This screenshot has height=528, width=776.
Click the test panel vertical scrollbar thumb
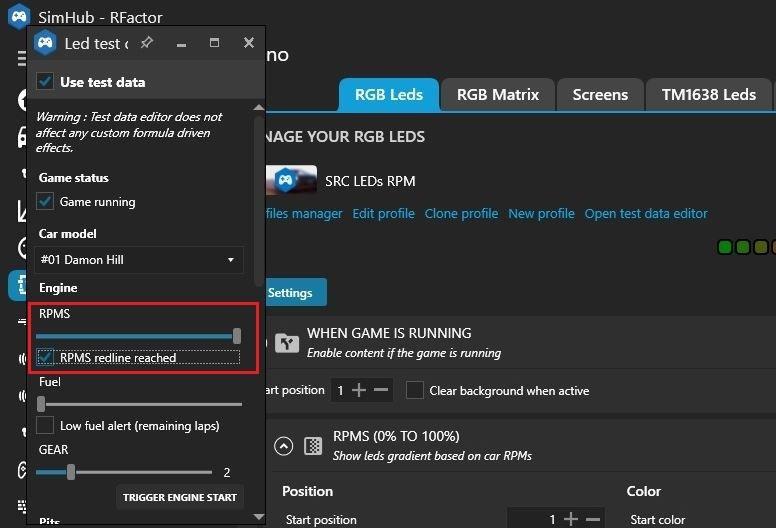(x=258, y=201)
